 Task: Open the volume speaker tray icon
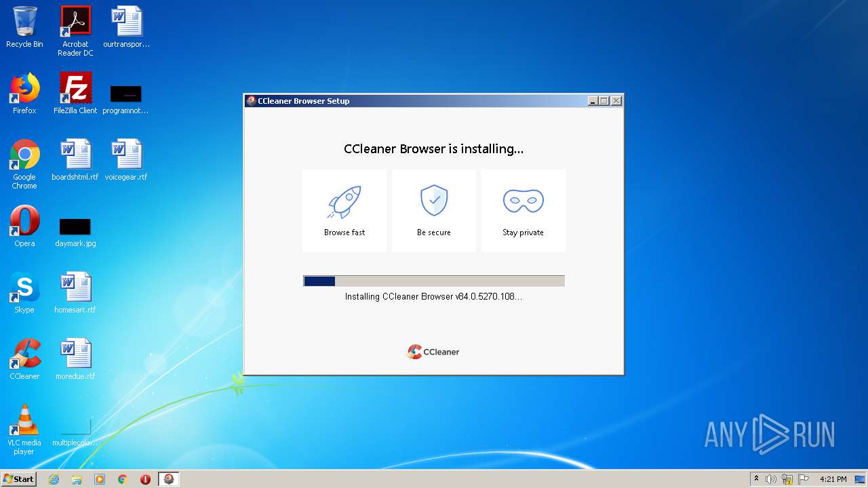(771, 479)
